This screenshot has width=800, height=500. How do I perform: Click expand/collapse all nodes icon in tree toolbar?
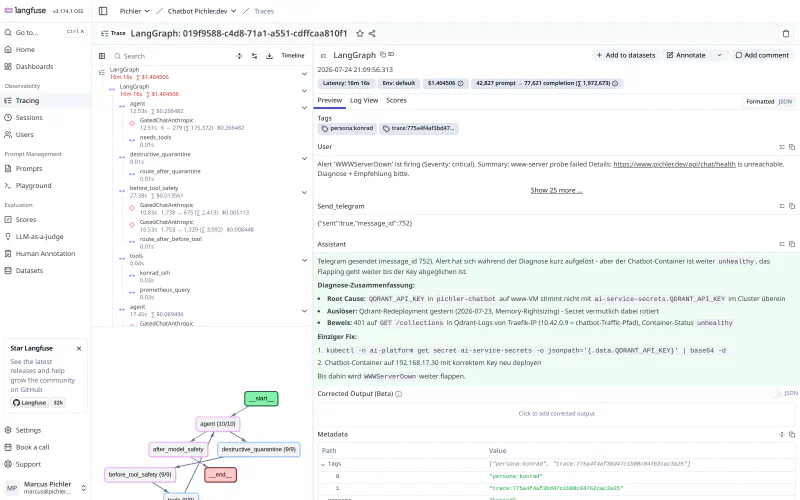click(x=239, y=56)
